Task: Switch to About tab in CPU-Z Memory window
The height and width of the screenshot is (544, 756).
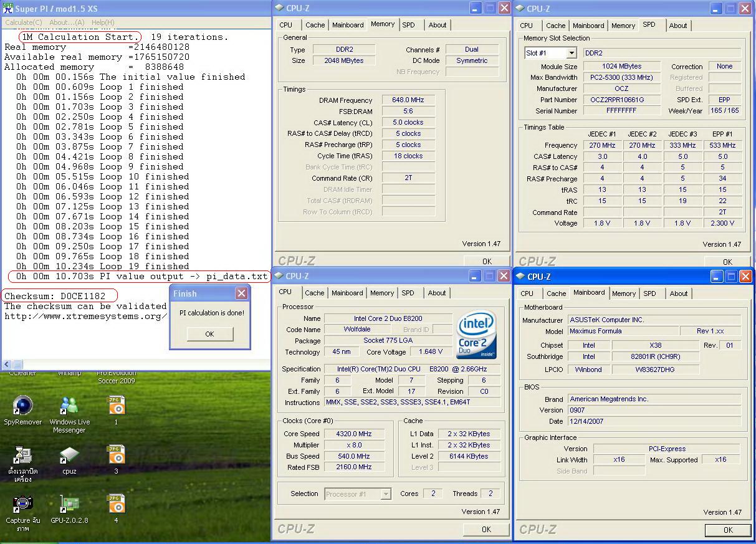Action: 438,25
